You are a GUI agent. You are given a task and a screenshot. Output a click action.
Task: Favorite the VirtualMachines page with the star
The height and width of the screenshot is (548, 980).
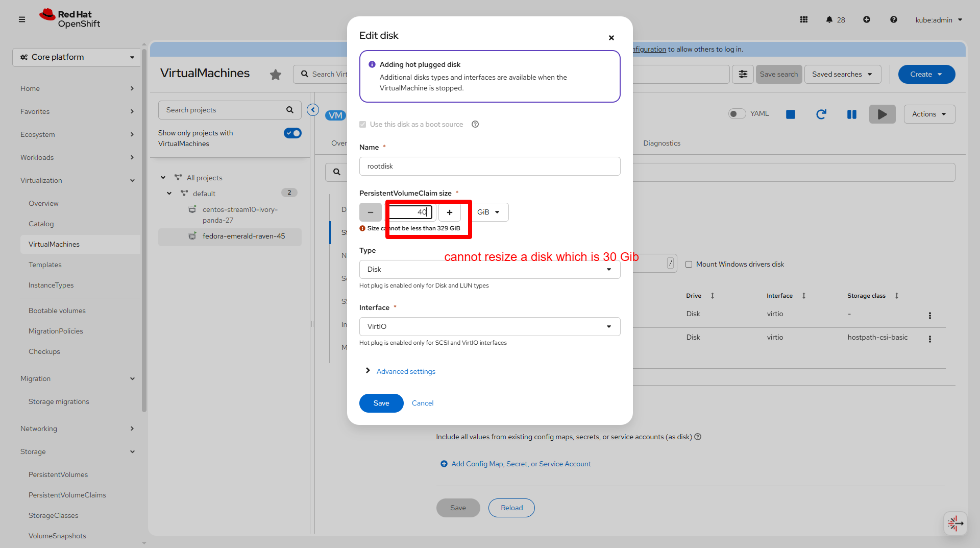pyautogui.click(x=276, y=75)
